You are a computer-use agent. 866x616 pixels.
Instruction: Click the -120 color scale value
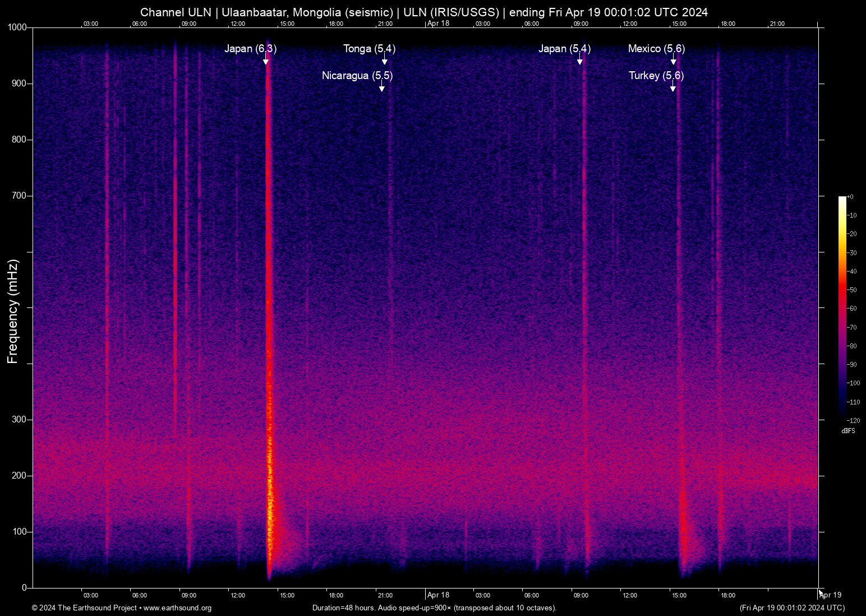tap(853, 421)
